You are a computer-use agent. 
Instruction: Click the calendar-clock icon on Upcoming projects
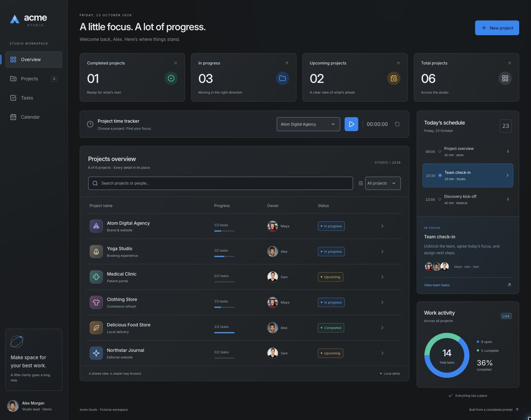point(394,78)
